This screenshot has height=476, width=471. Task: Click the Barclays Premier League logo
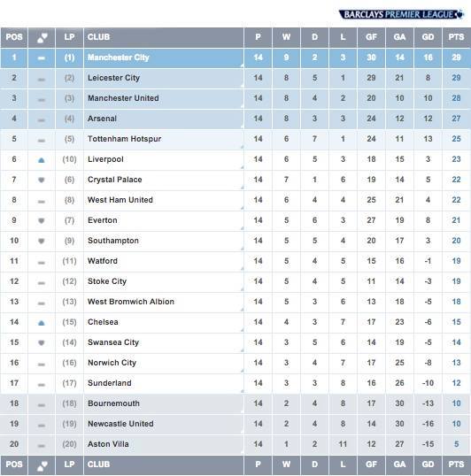pos(401,14)
